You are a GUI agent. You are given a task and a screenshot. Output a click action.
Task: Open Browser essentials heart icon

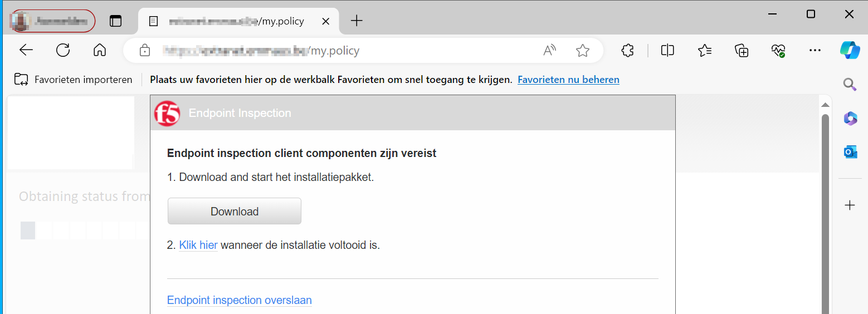[x=778, y=51]
